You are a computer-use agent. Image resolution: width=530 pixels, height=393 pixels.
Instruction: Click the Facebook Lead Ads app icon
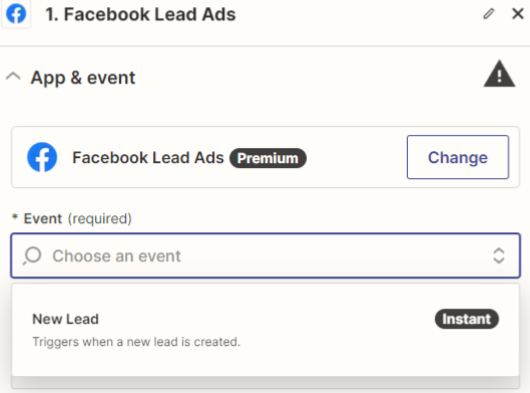pyautogui.click(x=42, y=157)
